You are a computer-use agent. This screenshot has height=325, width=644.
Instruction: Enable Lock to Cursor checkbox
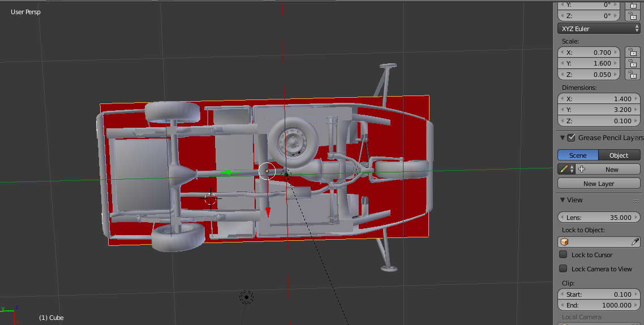[563, 254]
